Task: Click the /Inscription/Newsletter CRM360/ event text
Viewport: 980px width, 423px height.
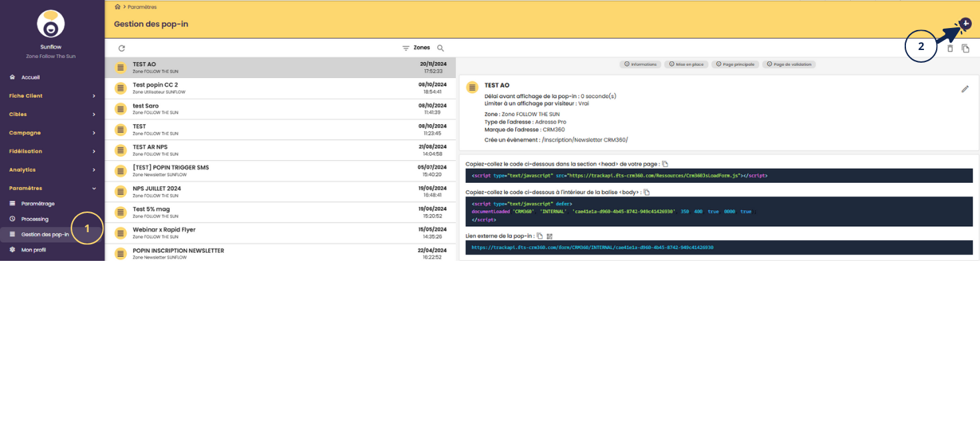Action: [585, 140]
